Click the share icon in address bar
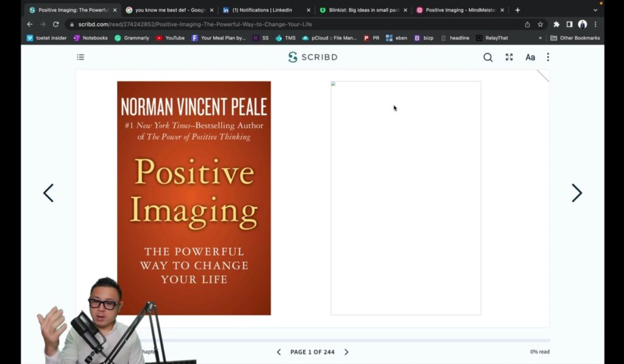624x364 pixels. point(527,24)
